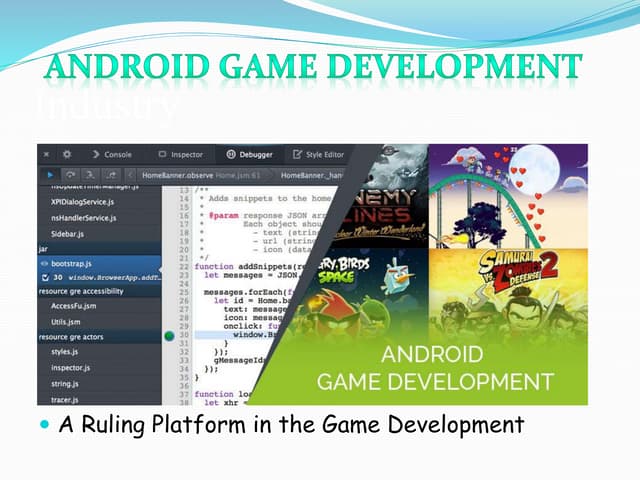This screenshot has height=480, width=640.
Task: Open the Style Editor tab
Action: pyautogui.click(x=318, y=155)
